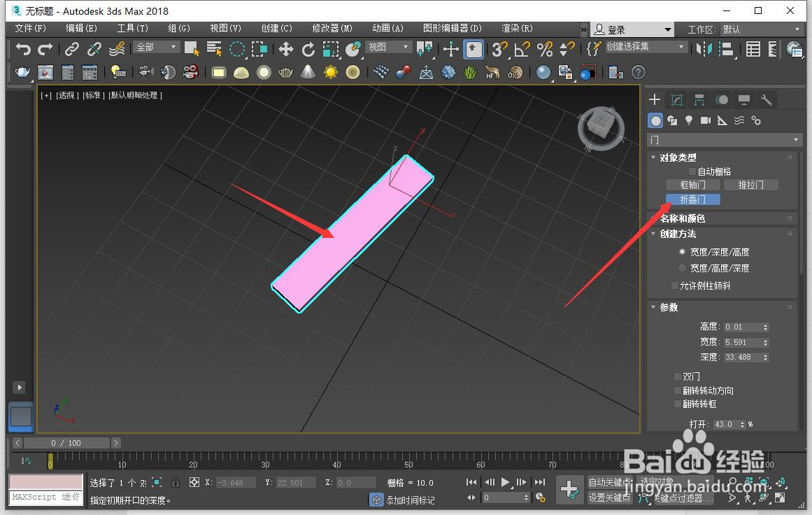This screenshot has height=515, width=812.
Task: Click the 枢轴门 button
Action: pos(692,185)
